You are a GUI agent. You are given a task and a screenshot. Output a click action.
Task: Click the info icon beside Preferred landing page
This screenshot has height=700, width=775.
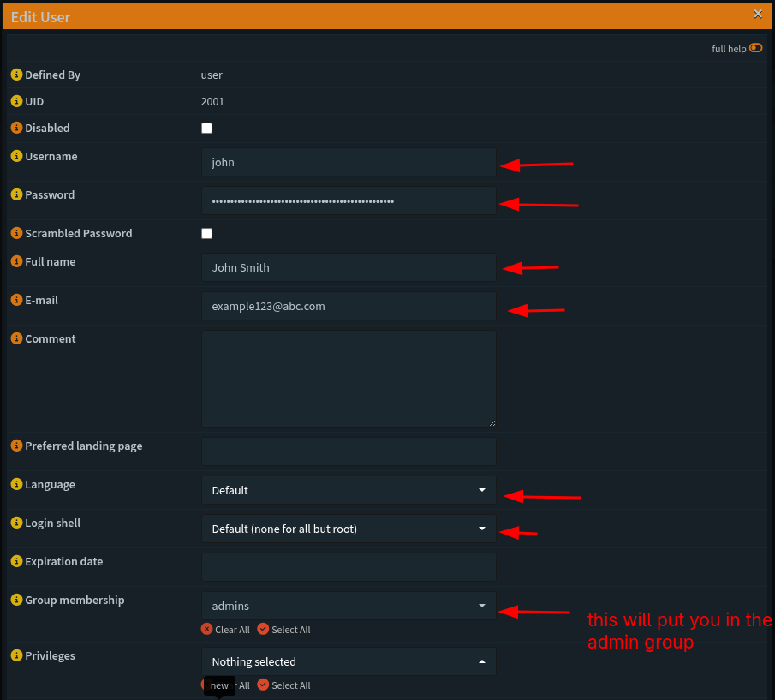click(16, 446)
